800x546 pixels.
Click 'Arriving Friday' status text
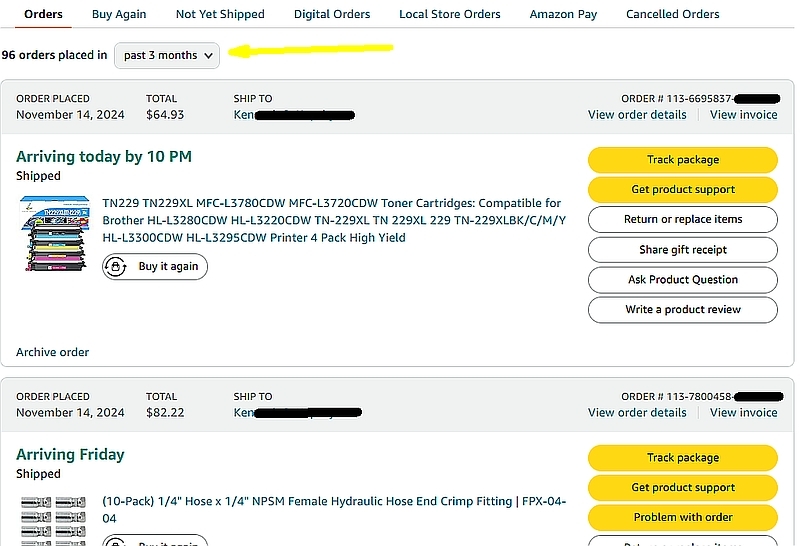[x=70, y=455]
